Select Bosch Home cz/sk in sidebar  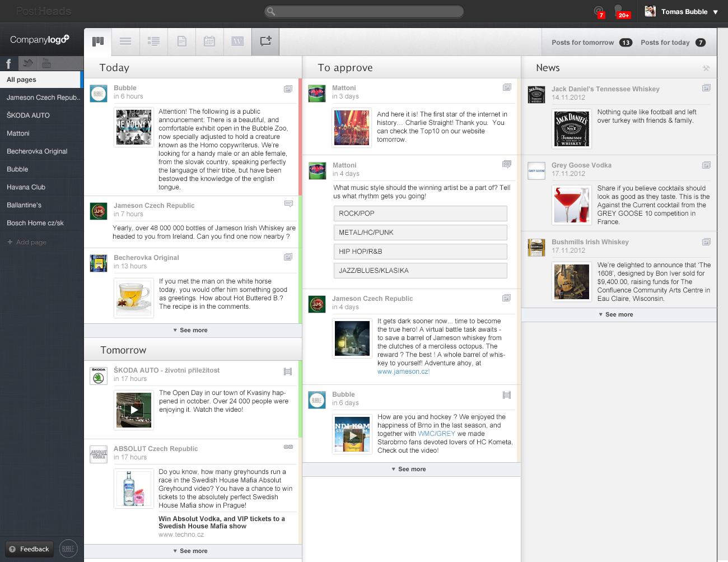click(x=41, y=223)
